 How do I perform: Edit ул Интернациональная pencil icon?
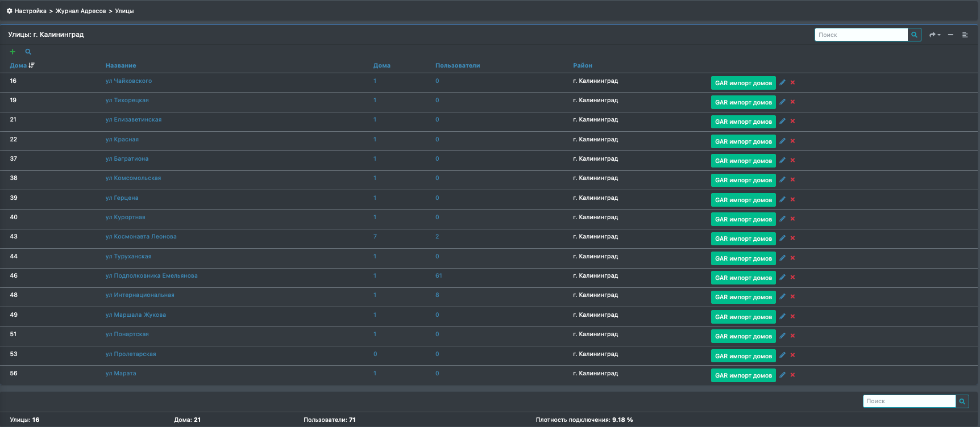(782, 296)
